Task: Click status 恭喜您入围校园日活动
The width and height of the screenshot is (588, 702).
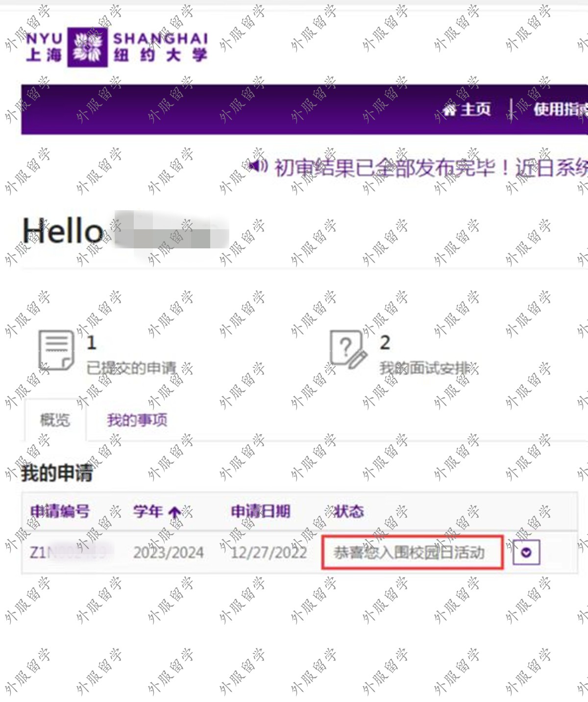Action: [409, 553]
